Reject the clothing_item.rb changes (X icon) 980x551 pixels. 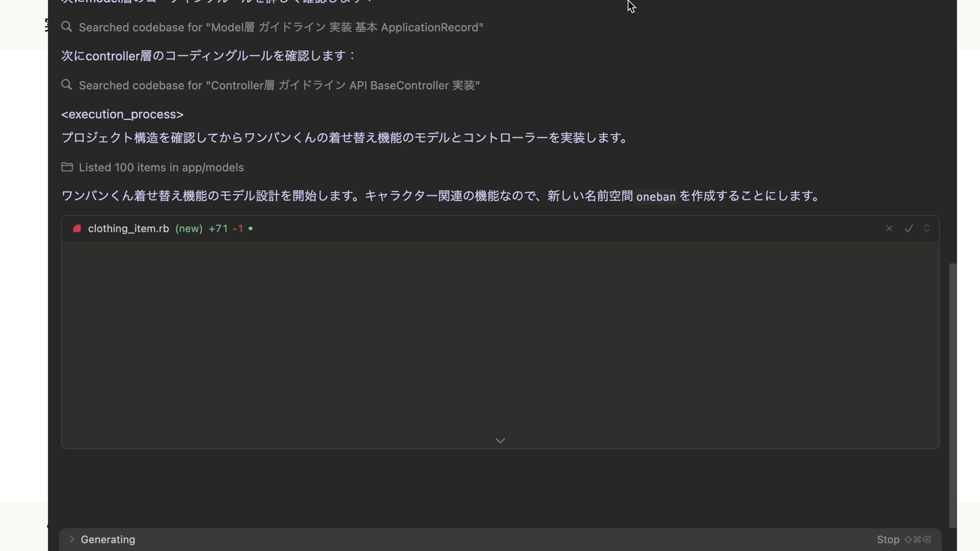[x=889, y=229]
